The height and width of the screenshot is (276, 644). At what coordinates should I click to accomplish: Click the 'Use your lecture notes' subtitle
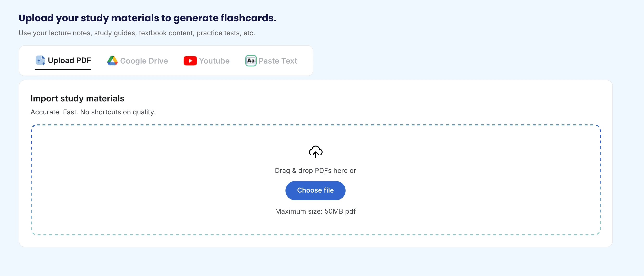click(137, 33)
